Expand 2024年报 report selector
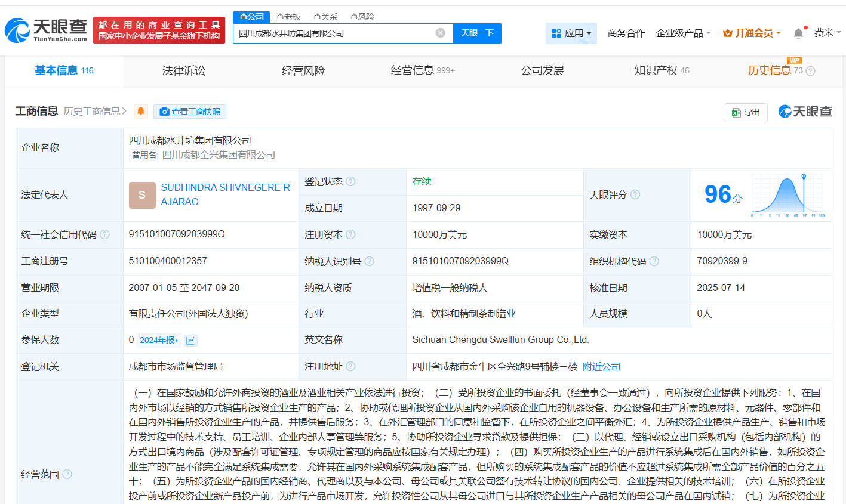This screenshot has width=846, height=504. point(159,340)
